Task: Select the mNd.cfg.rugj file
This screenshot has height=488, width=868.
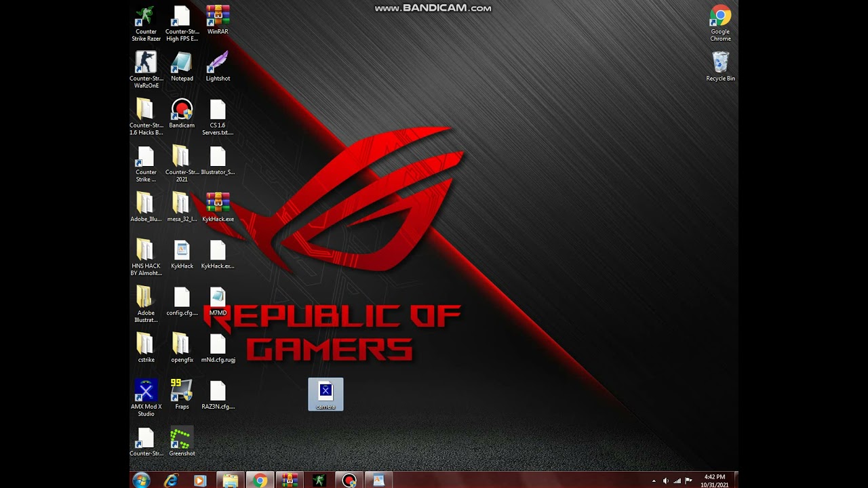Action: tap(218, 347)
